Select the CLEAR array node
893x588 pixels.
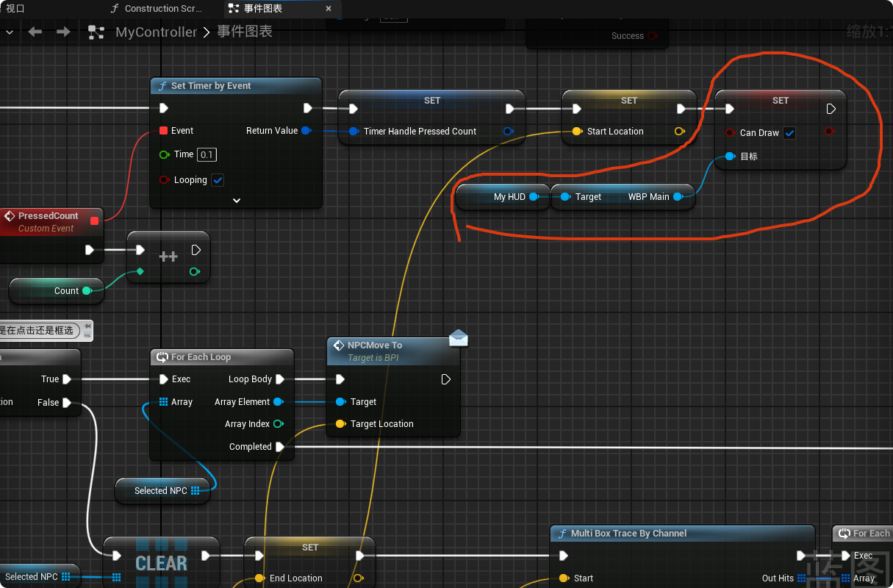161,563
